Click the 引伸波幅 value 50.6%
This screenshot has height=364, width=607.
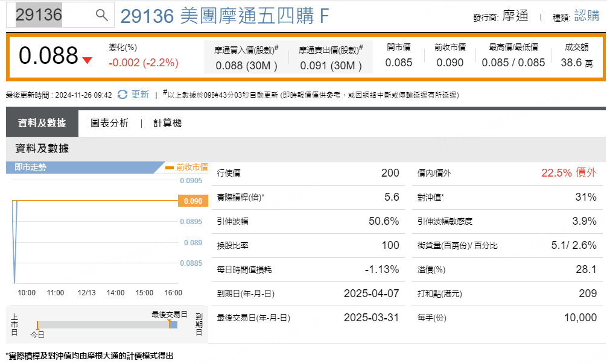click(x=384, y=221)
